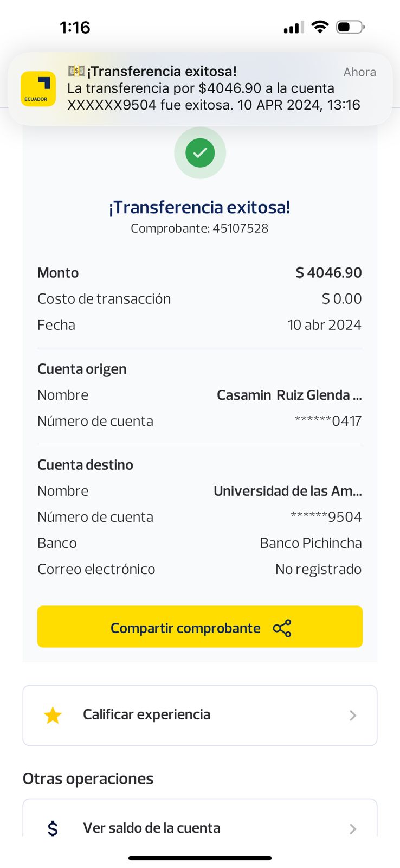
Task: Tap the Wi-Fi status icon
Action: click(x=320, y=27)
